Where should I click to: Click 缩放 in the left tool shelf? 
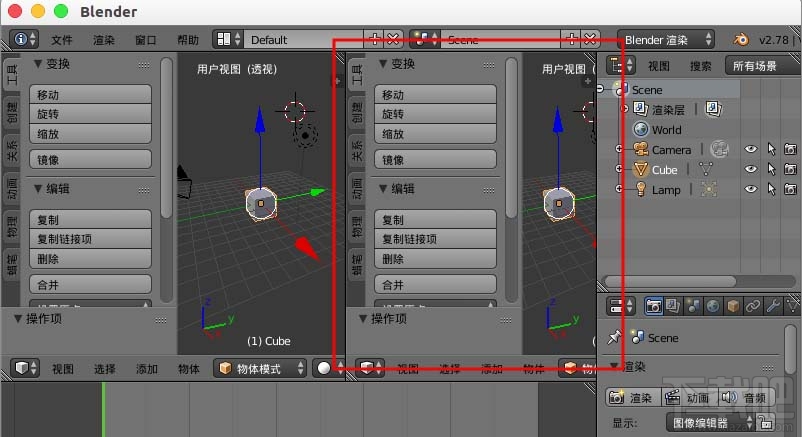tap(91, 134)
